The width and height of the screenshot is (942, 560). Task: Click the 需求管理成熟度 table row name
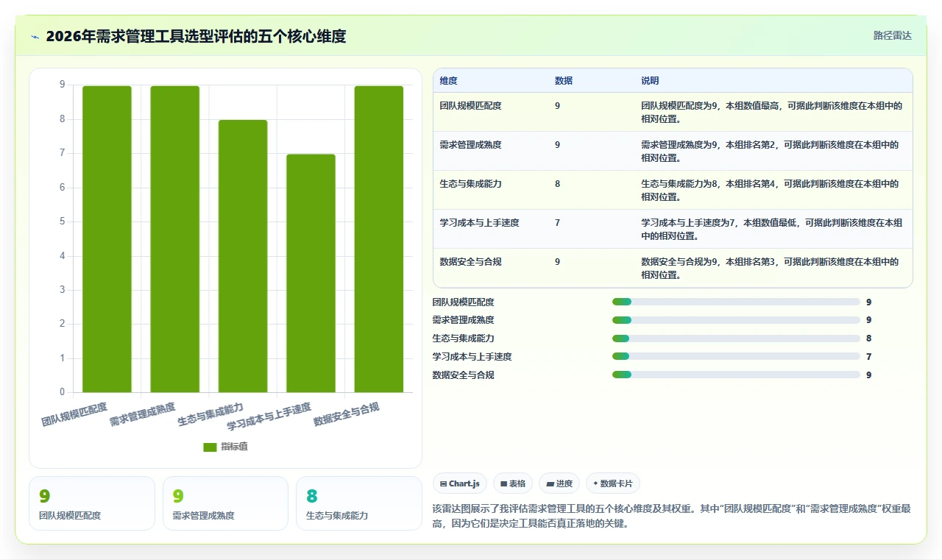[x=471, y=145]
